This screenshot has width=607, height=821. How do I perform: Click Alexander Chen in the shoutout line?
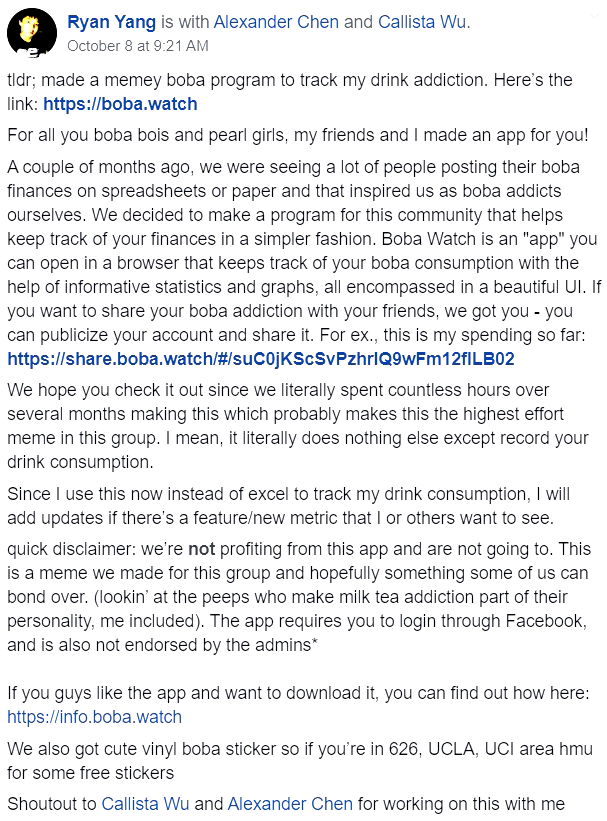[x=290, y=803]
